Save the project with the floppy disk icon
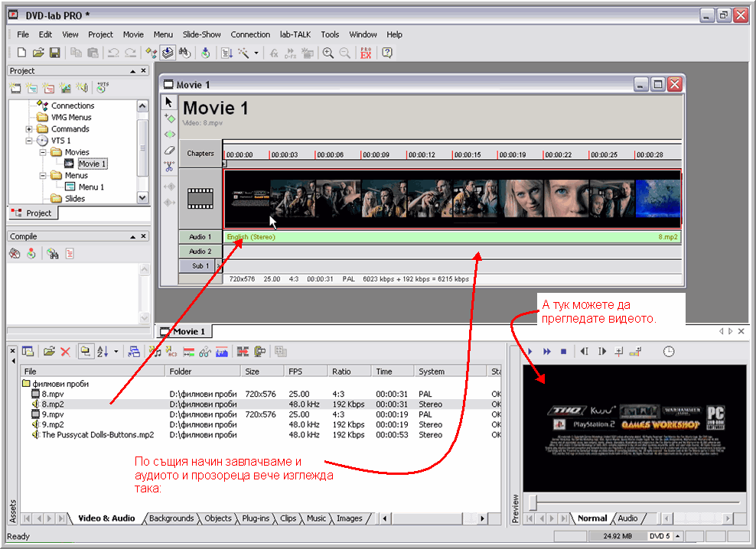Screen dimensions: 756x549 click(54, 53)
